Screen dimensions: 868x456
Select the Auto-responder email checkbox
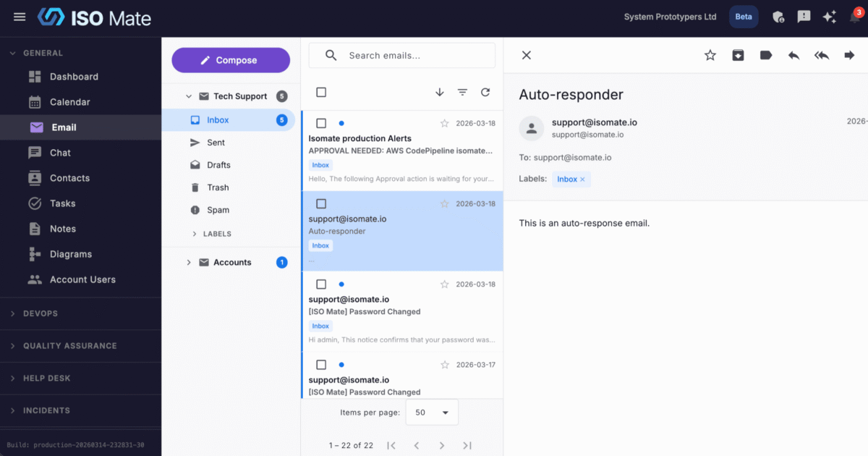[320, 203]
